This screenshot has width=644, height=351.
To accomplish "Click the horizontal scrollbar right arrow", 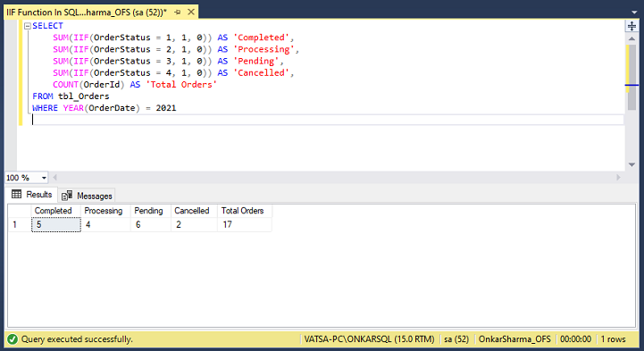I will click(x=618, y=178).
